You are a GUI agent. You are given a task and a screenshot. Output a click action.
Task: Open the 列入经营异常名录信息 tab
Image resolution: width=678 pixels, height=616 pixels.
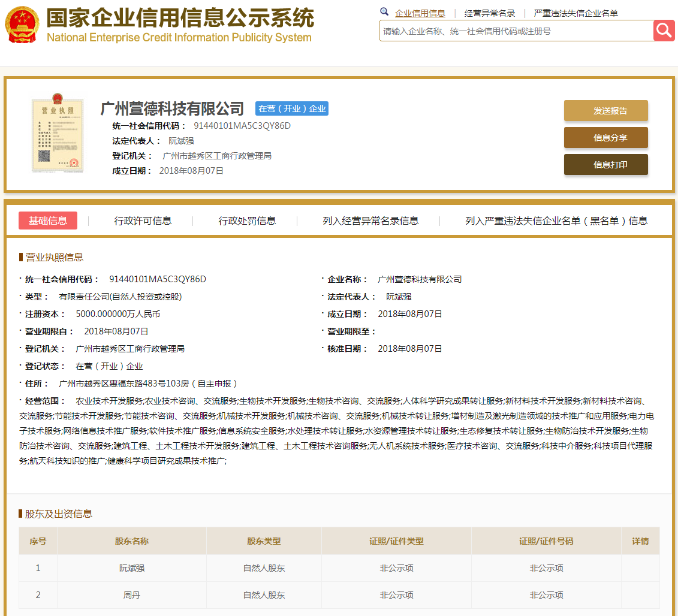[x=370, y=221]
